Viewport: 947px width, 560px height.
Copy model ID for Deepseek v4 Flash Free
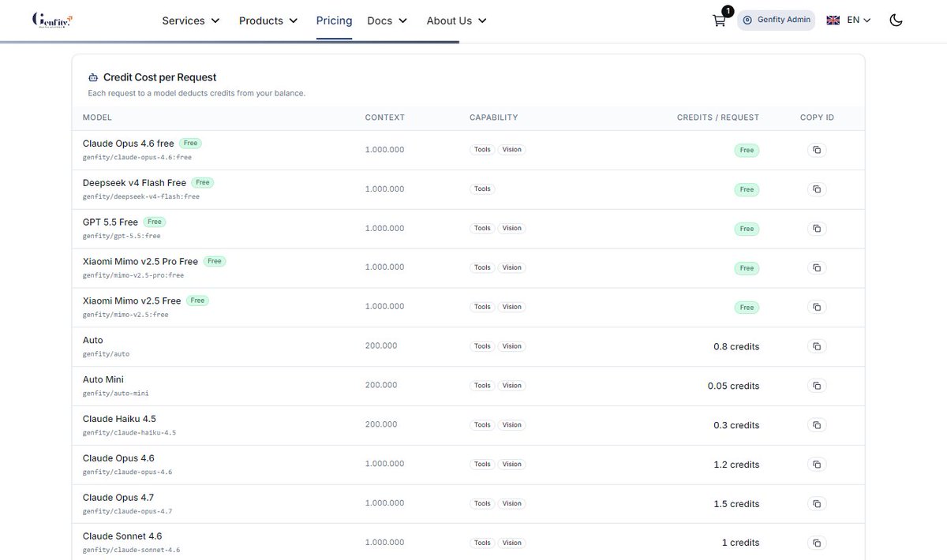click(817, 189)
